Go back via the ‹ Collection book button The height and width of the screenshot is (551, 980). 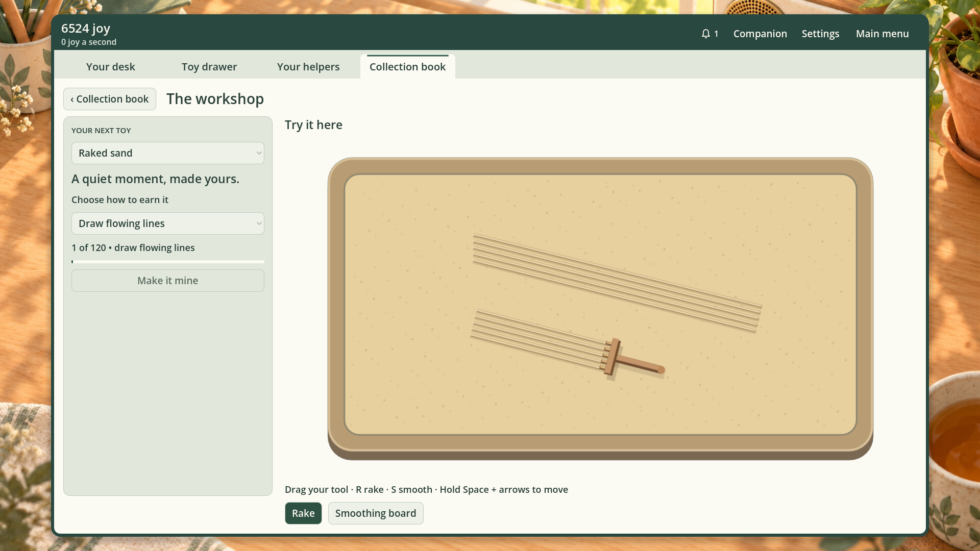tap(110, 99)
